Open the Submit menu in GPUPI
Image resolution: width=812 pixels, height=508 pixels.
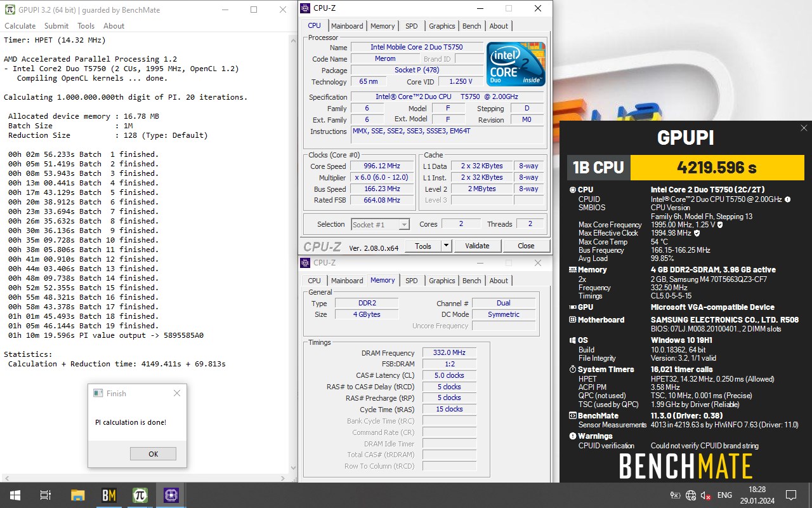(x=56, y=26)
